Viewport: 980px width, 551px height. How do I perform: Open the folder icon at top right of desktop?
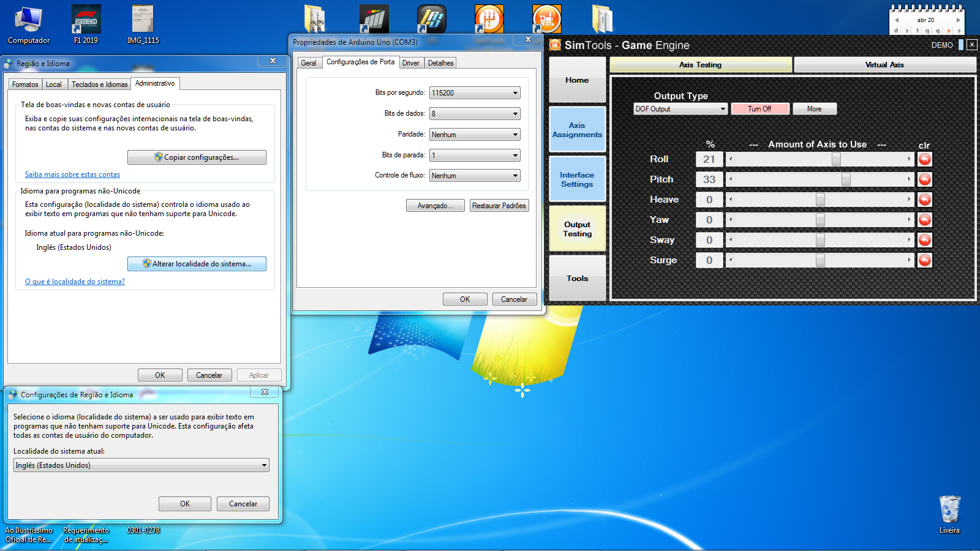pos(603,18)
